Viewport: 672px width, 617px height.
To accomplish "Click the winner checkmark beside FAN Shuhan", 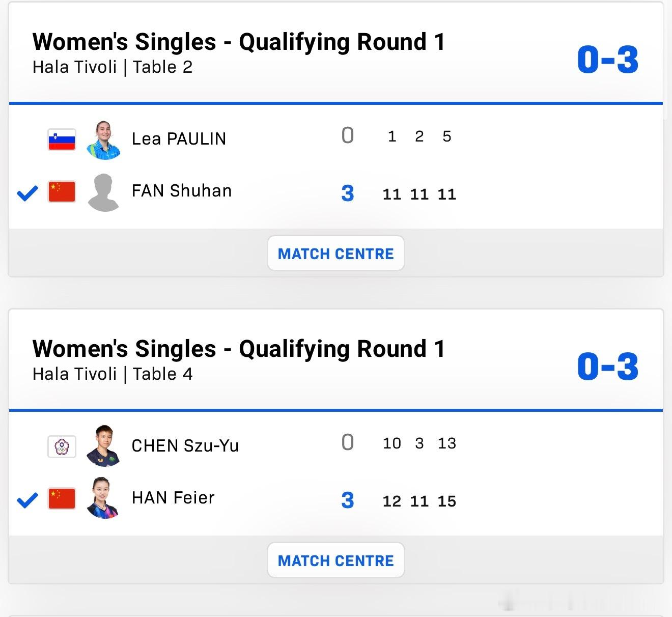I will (x=27, y=193).
